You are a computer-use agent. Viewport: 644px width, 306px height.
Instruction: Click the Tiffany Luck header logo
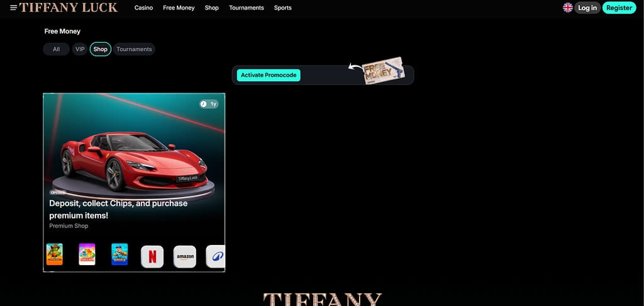tap(69, 8)
